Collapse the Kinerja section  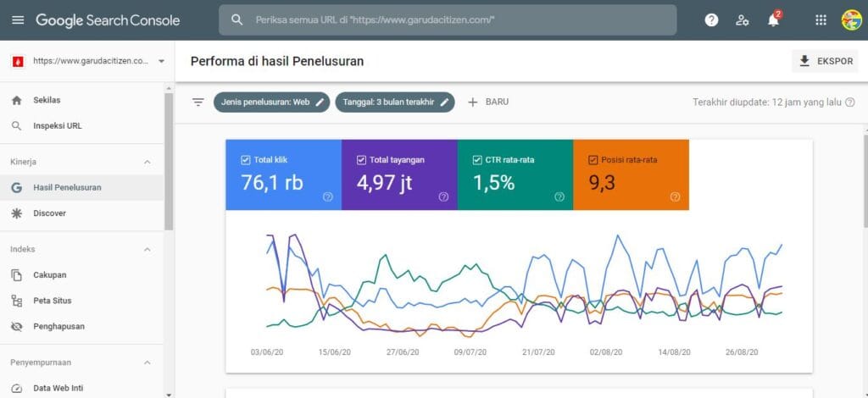(x=147, y=162)
